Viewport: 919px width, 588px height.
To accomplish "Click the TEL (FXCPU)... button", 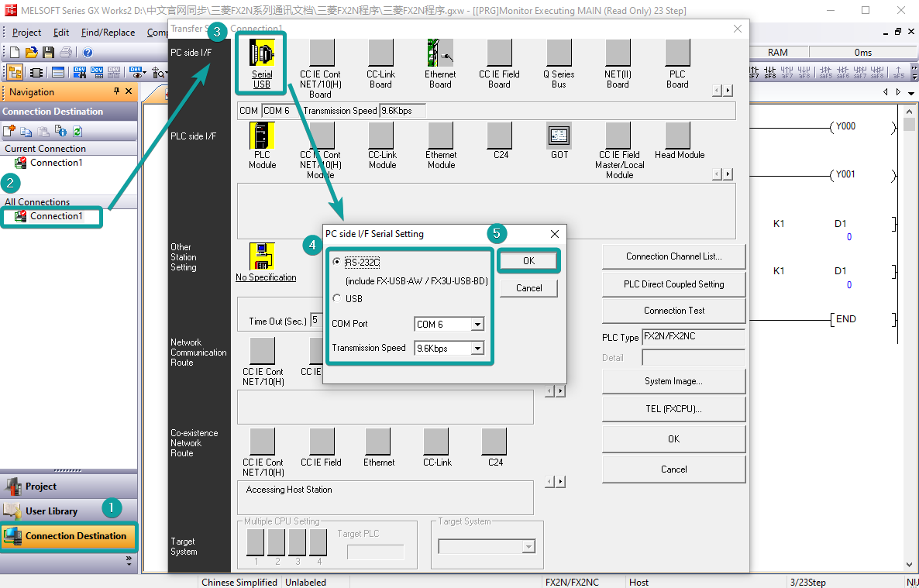I will coord(673,409).
